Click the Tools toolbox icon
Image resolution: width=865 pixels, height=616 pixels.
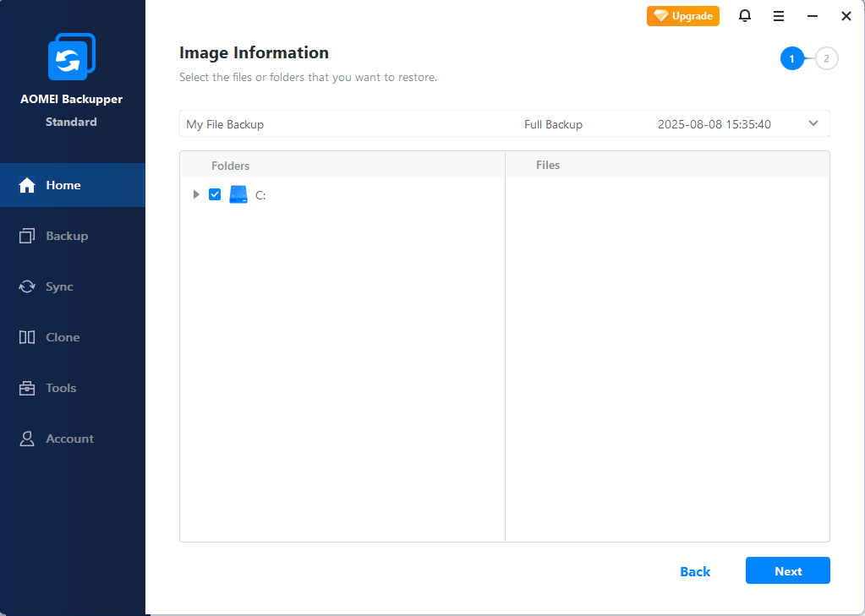point(27,388)
